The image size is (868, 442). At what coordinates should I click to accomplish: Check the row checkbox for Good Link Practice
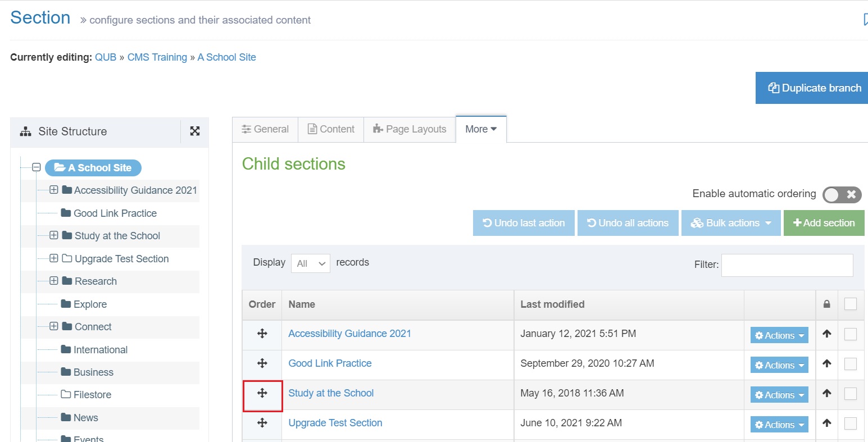[850, 364]
